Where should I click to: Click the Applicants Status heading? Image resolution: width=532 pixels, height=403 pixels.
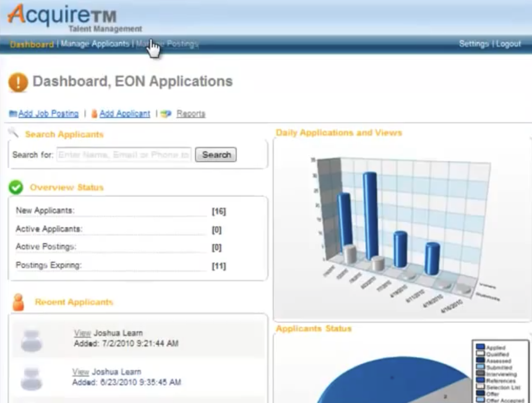314,328
